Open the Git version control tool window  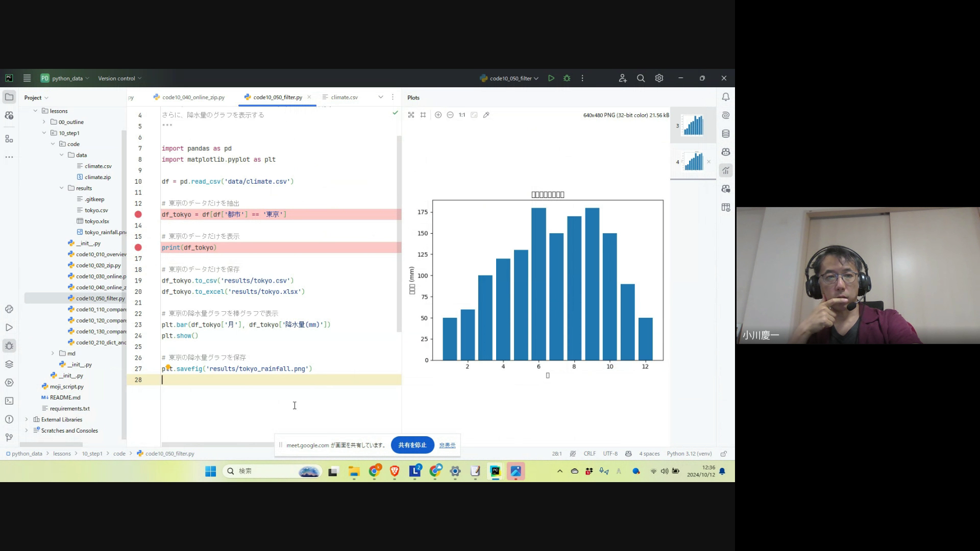pos(9,437)
